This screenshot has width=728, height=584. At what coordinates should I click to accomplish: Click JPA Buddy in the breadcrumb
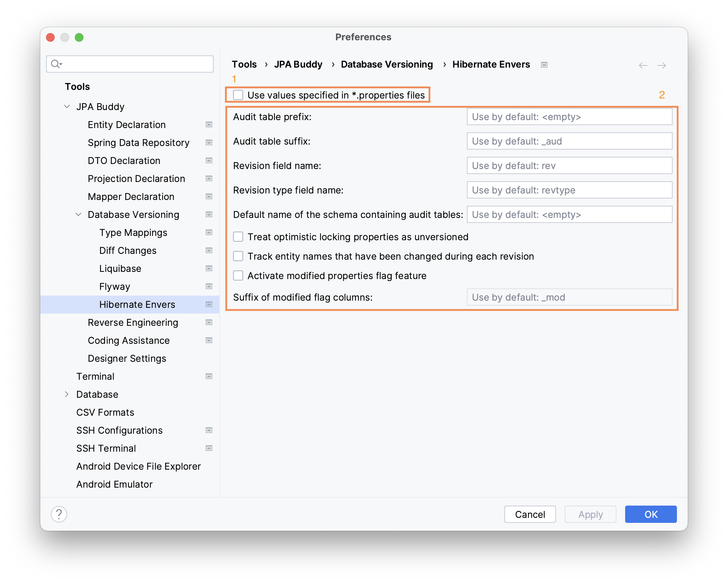[298, 64]
